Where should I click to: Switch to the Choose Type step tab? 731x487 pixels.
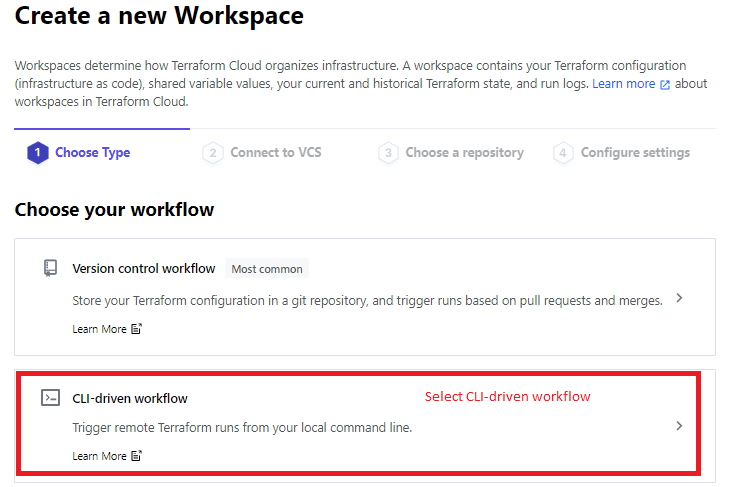92,153
